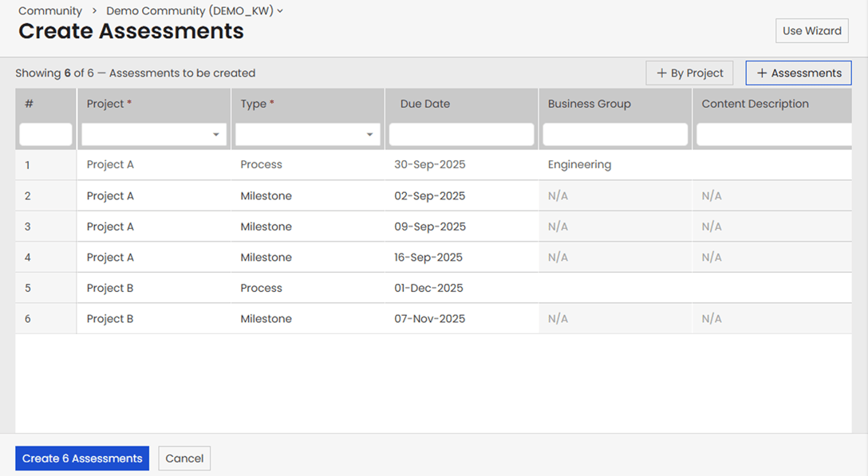The image size is (868, 476).
Task: Click the Use Wizard button
Action: [x=811, y=31]
